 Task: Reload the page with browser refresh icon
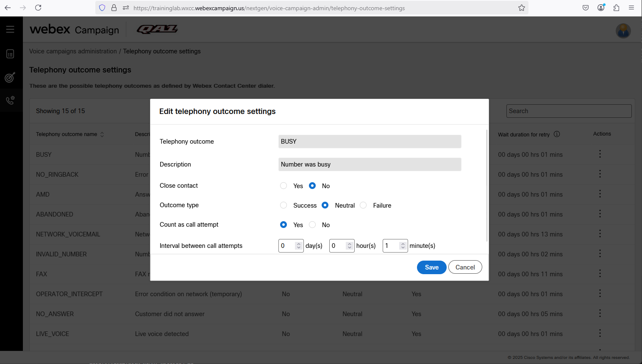[38, 8]
